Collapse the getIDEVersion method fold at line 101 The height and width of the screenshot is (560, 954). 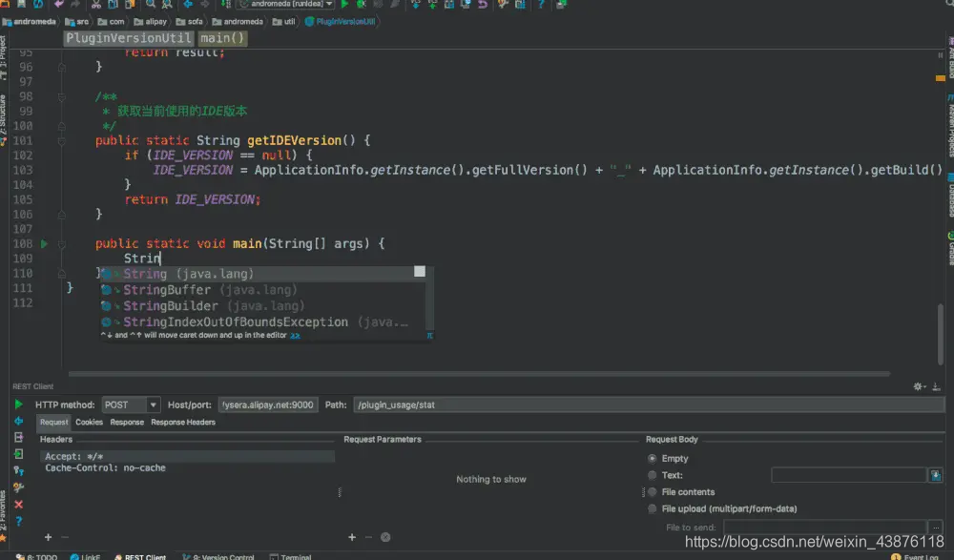61,141
